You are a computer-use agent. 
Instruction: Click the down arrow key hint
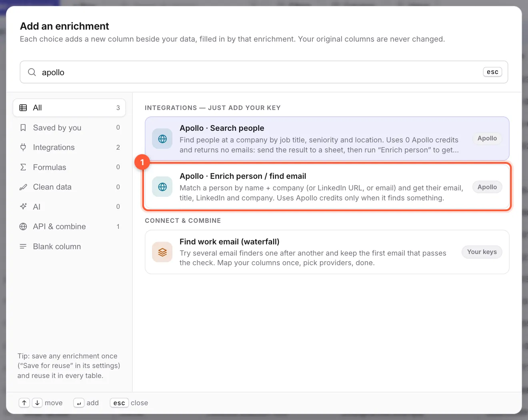(37, 403)
